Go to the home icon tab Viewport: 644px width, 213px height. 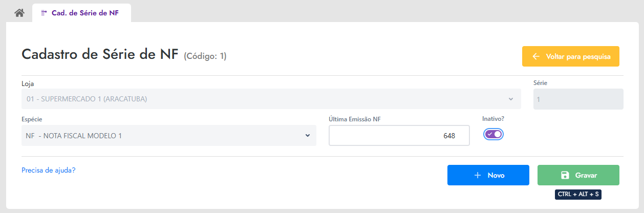pyautogui.click(x=19, y=13)
